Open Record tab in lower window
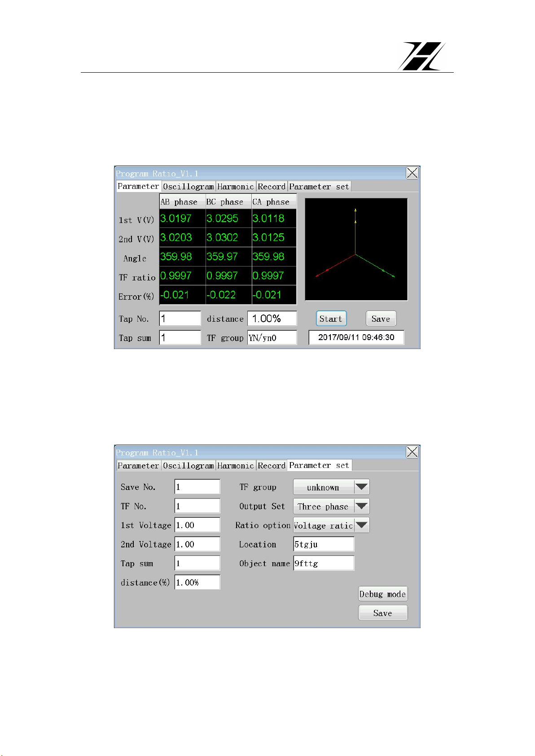Screen dimensions: 535x756 click(x=272, y=466)
